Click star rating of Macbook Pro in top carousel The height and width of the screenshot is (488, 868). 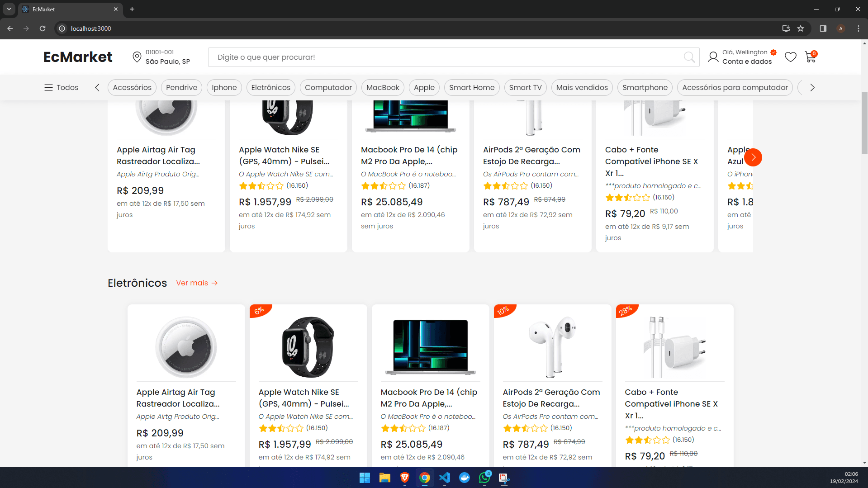click(x=384, y=186)
